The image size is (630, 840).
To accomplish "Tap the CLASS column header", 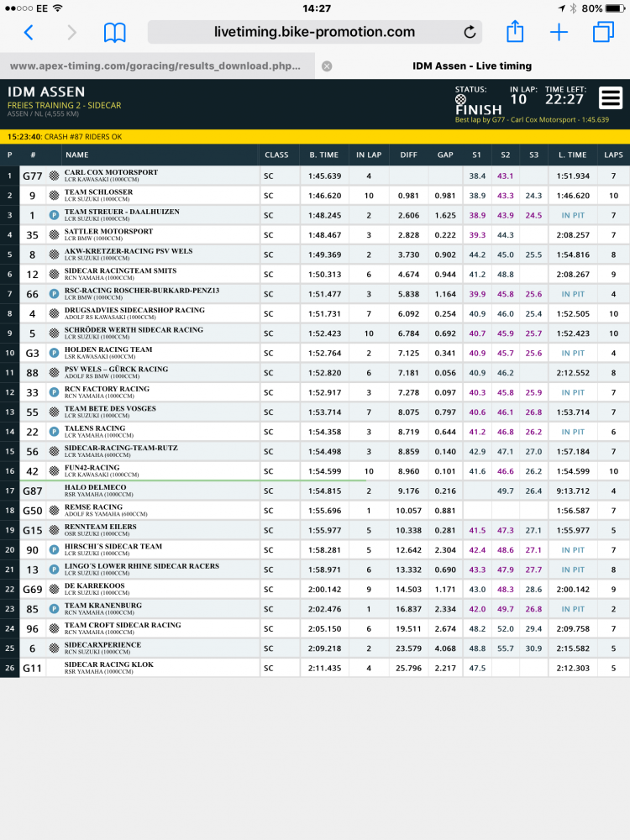I will (x=276, y=155).
